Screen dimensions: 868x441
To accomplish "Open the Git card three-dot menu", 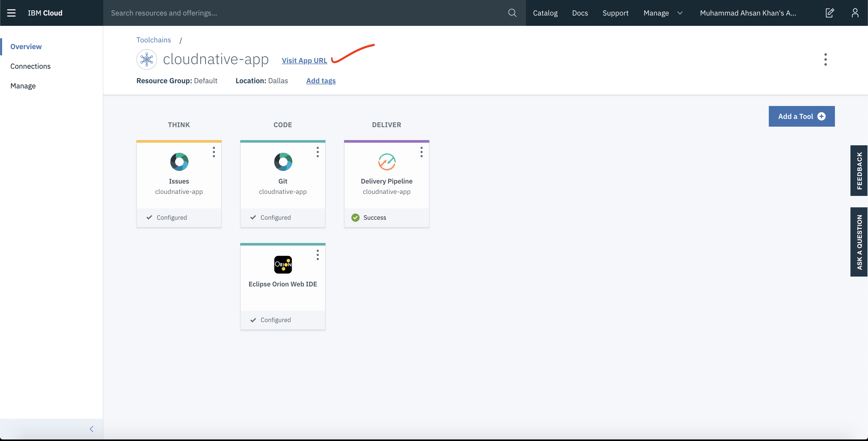I will pyautogui.click(x=317, y=152).
